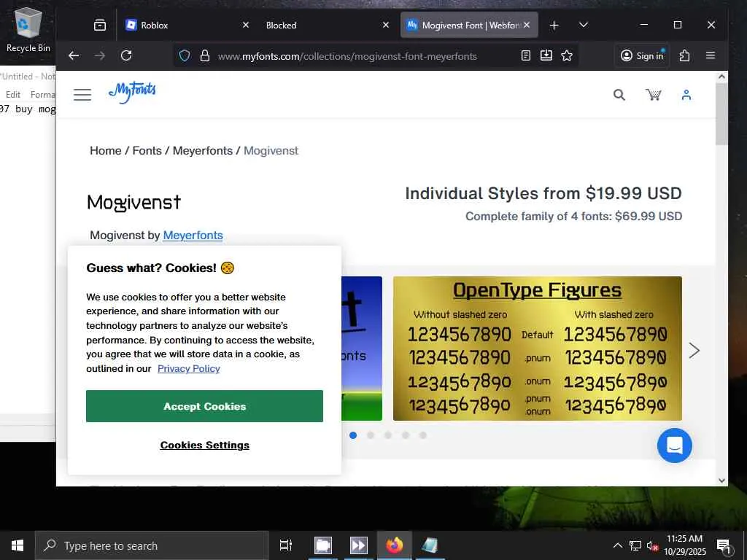Open Task View on the taskbar

286,545
